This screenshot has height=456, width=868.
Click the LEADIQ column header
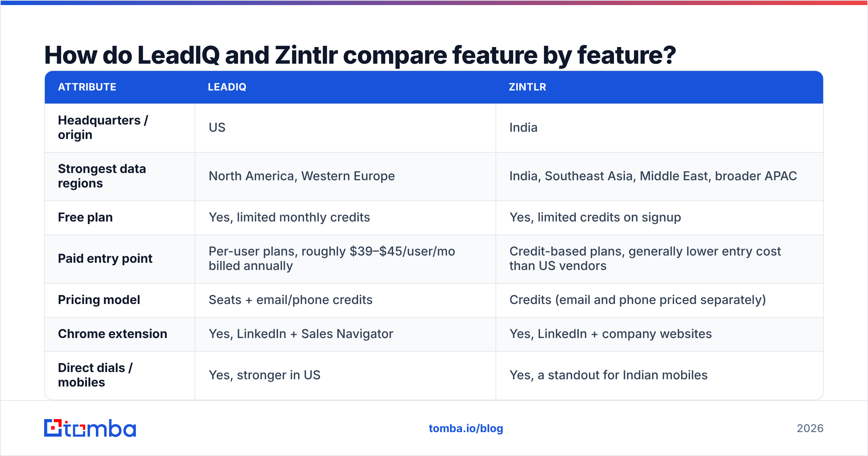coord(227,87)
